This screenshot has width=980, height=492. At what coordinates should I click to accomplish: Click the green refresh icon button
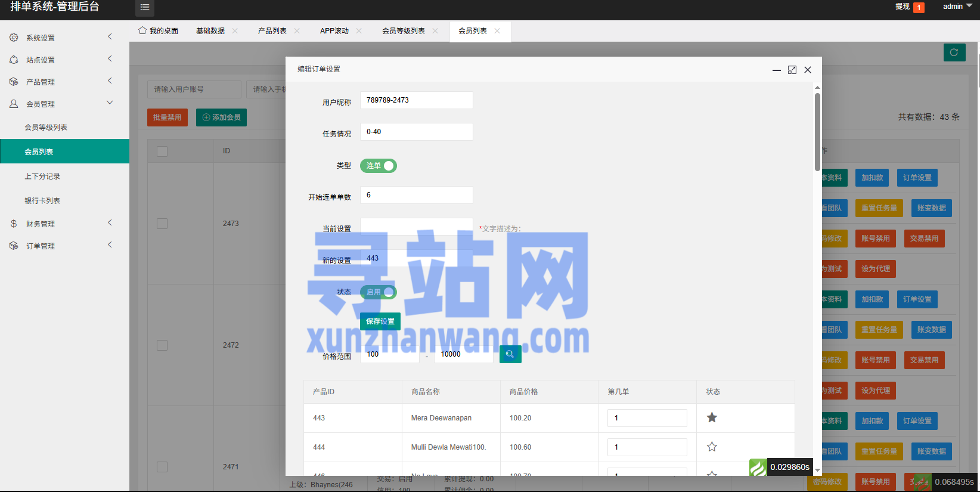[x=954, y=52]
